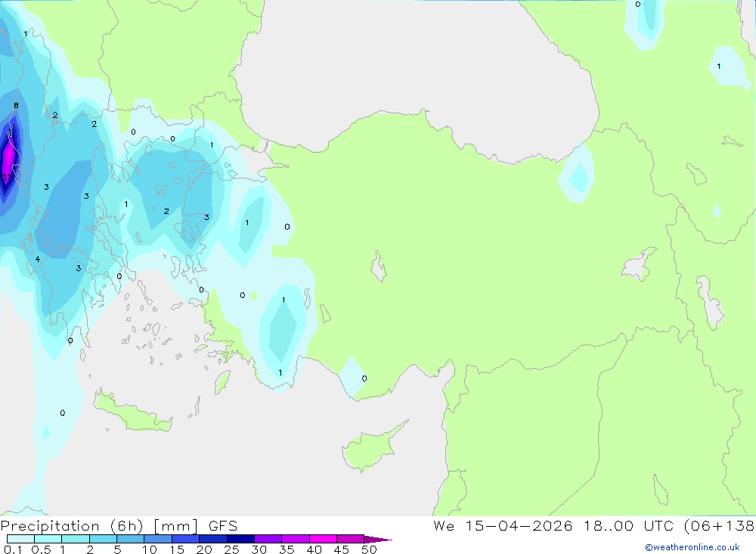Select the 40–45 mm magenta legend swatch

[x=323, y=539]
